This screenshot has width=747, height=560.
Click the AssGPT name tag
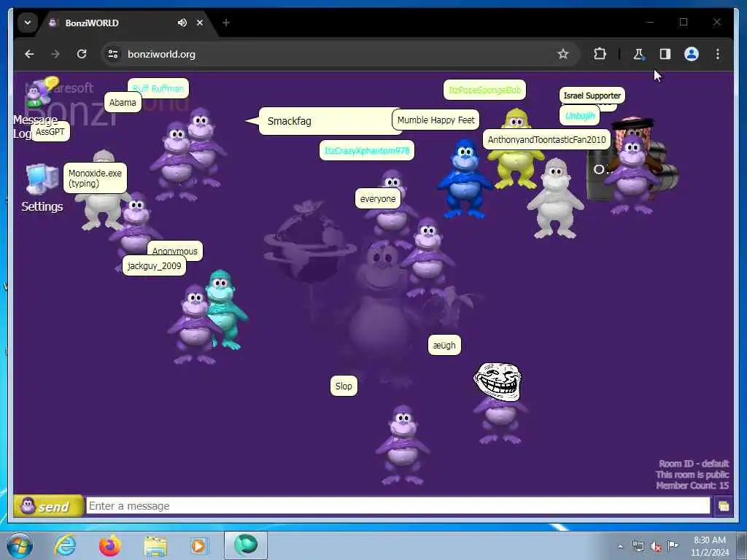[50, 131]
